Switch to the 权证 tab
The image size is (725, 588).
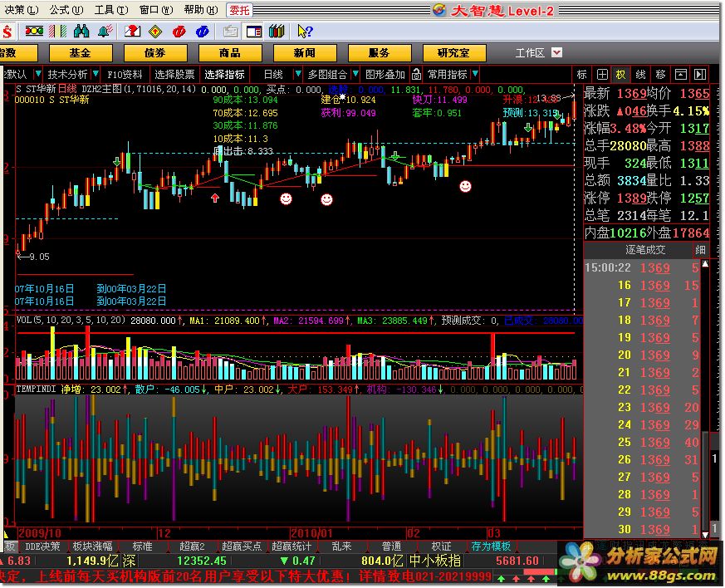point(441,546)
